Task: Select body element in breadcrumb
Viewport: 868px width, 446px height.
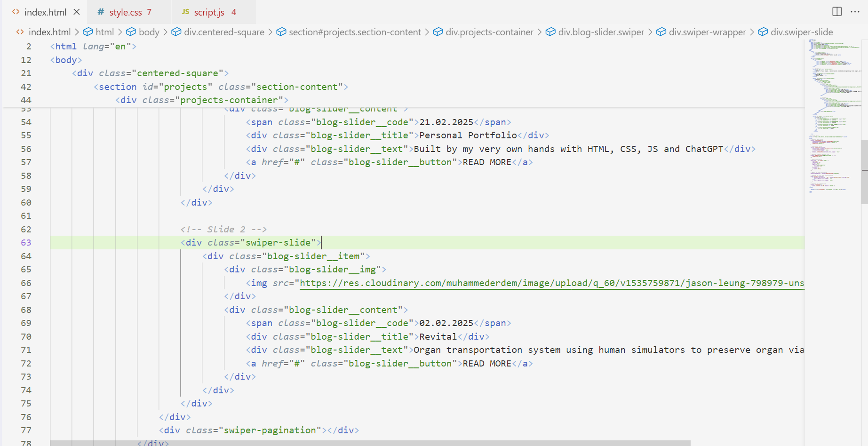Action: pyautogui.click(x=149, y=32)
